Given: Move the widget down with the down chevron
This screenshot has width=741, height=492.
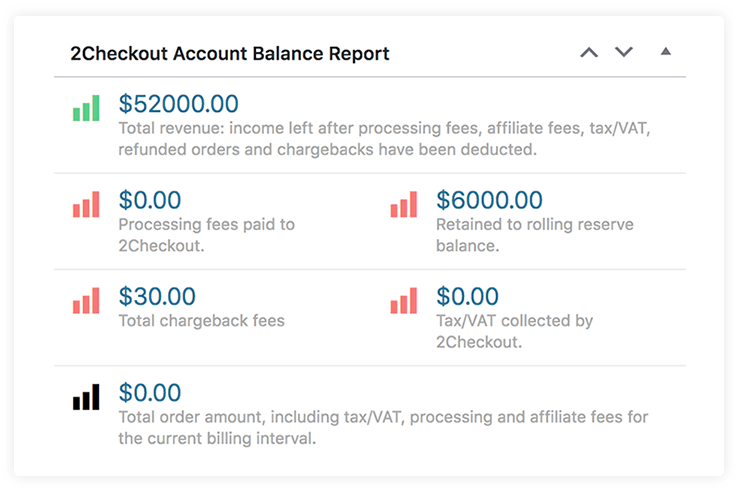Looking at the screenshot, I should (x=623, y=52).
